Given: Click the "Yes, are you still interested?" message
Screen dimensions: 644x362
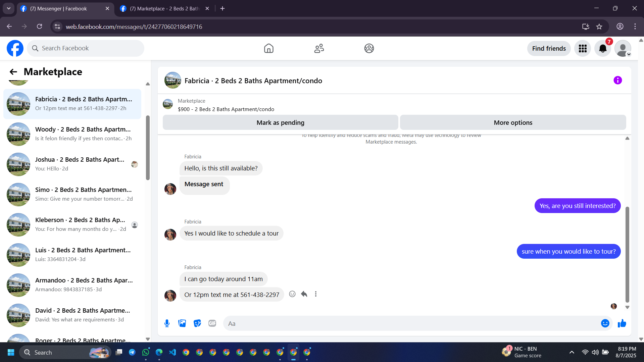Looking at the screenshot, I should [x=578, y=206].
